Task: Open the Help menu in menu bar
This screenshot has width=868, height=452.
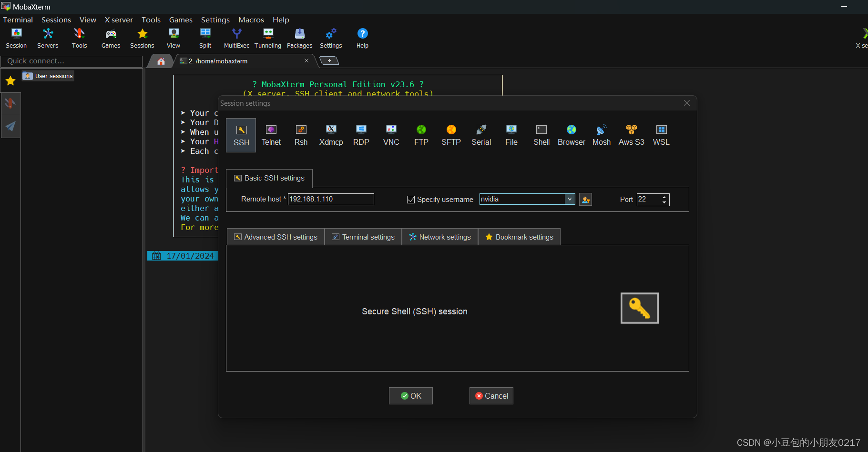Action: [281, 20]
